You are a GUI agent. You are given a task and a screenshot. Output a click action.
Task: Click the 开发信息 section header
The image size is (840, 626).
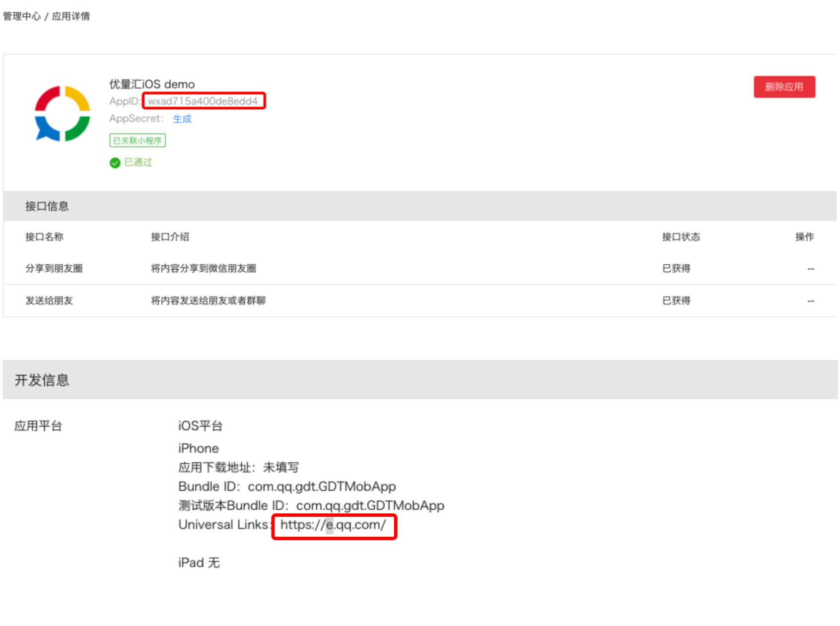42,380
